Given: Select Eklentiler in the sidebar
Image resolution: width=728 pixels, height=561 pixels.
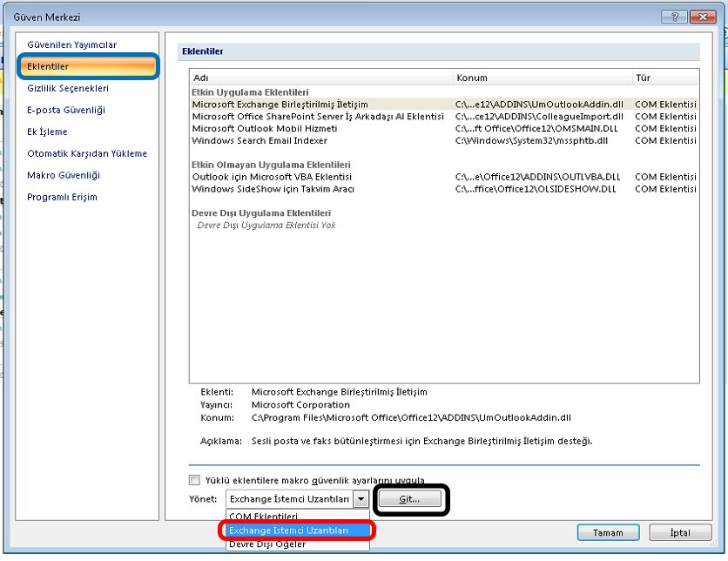Looking at the screenshot, I should coord(88,66).
